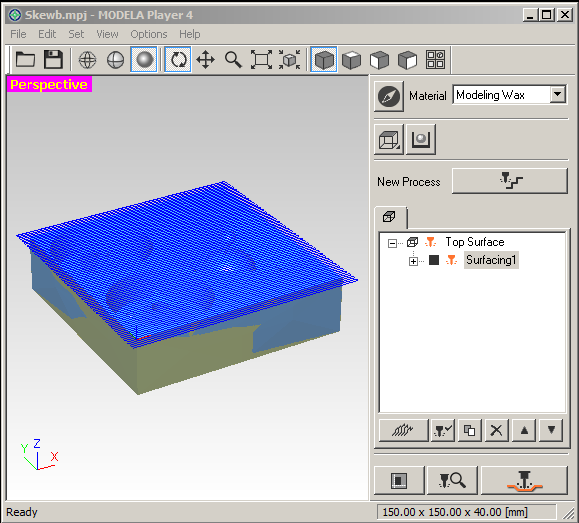The height and width of the screenshot is (523, 579).
Task: Open the File menu
Action: [18, 34]
